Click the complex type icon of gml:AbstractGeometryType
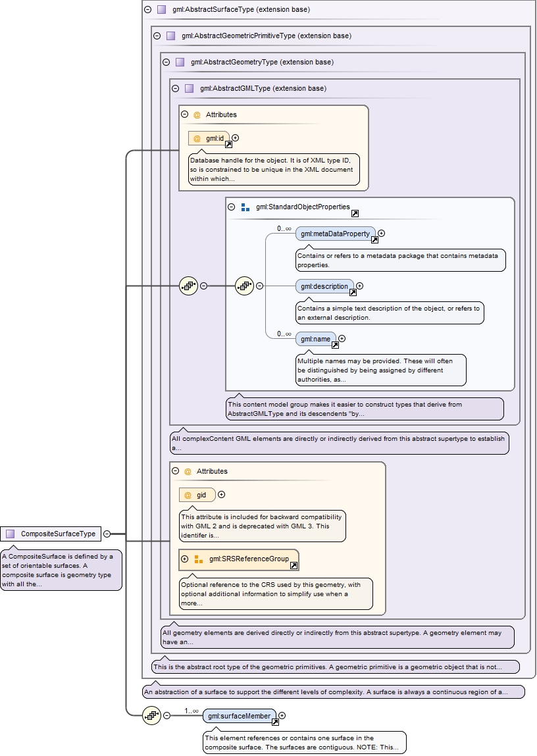 180,63
